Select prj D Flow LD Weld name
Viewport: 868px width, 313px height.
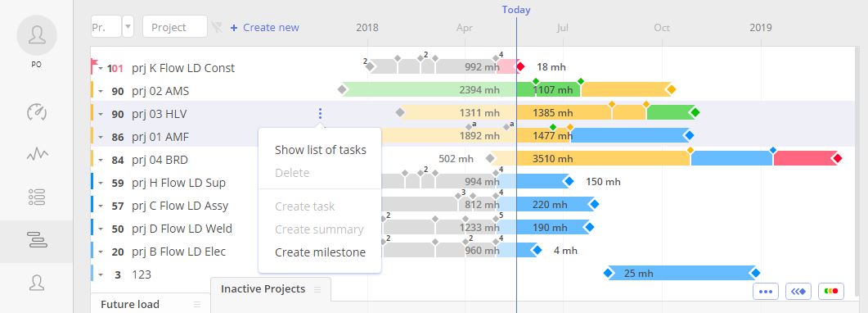(x=182, y=229)
